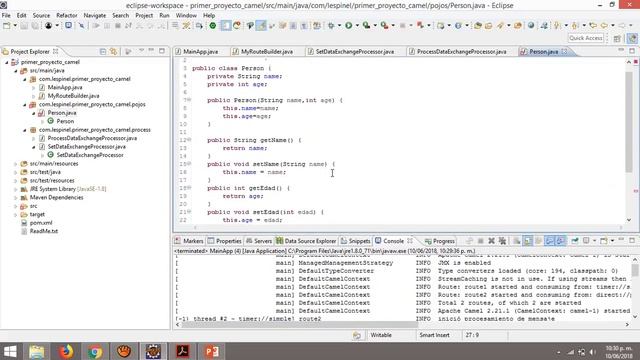Screen dimensions: 640x360
Task: Switch to ProcessDataExchangeProcessor.java editor tab
Action: [x=461, y=51]
